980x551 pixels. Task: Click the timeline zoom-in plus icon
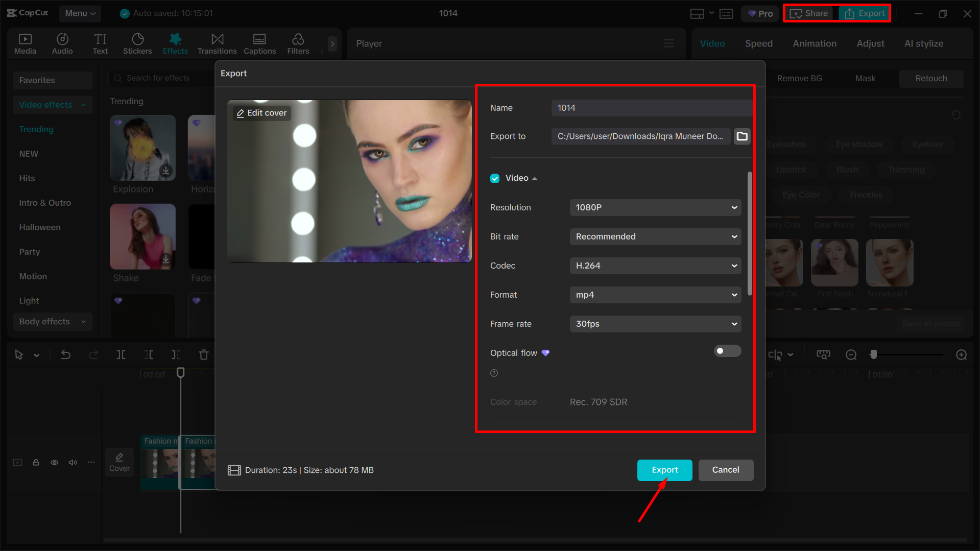(x=961, y=355)
